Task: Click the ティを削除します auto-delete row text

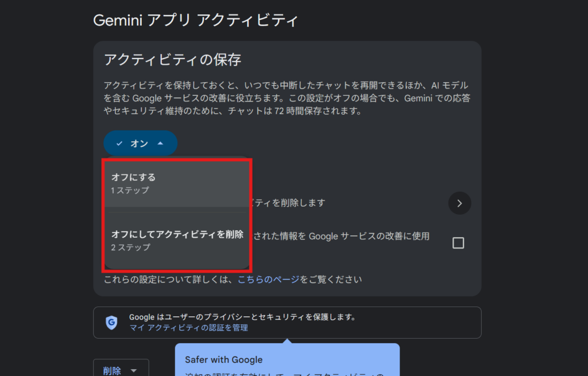Action: pos(288,203)
